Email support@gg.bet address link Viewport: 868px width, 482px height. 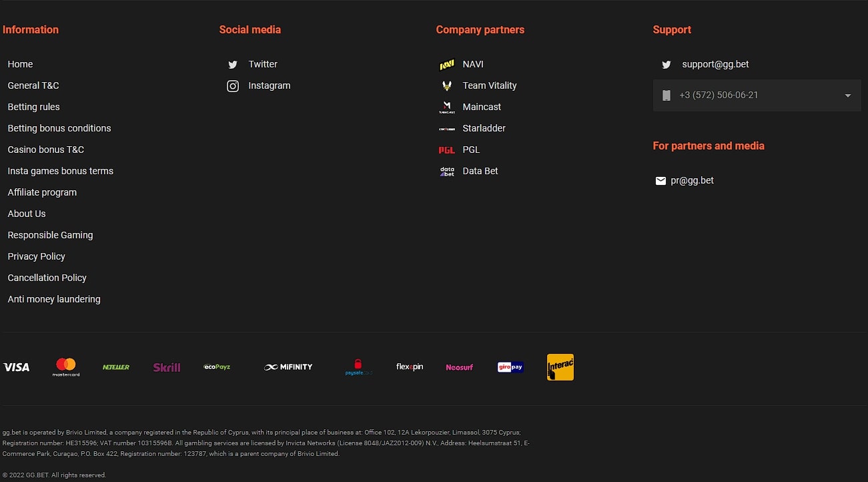pos(715,65)
